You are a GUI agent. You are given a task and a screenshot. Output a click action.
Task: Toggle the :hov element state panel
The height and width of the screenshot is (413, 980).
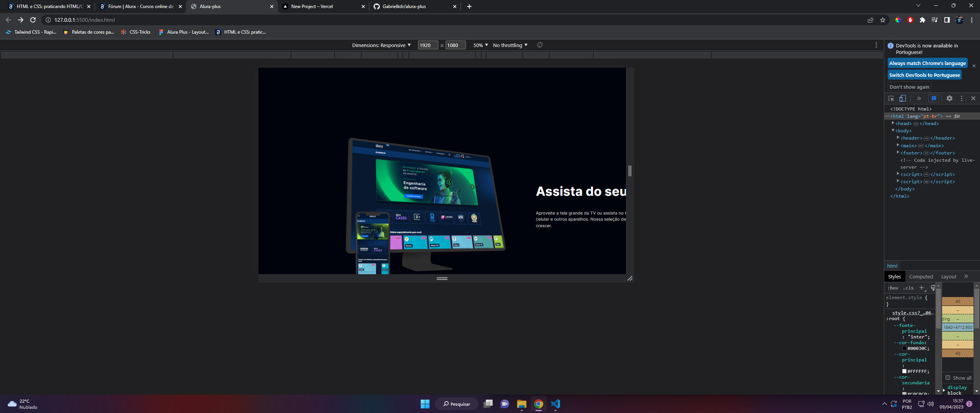(x=893, y=288)
